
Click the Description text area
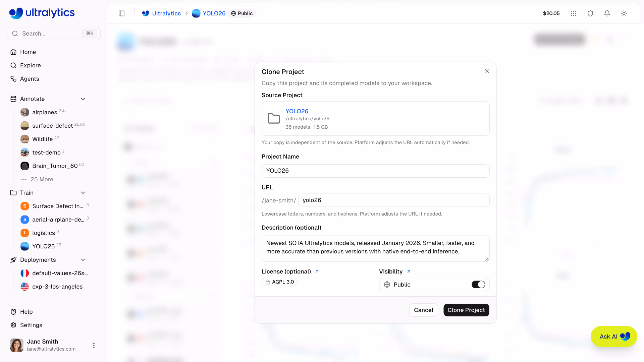[x=375, y=248]
